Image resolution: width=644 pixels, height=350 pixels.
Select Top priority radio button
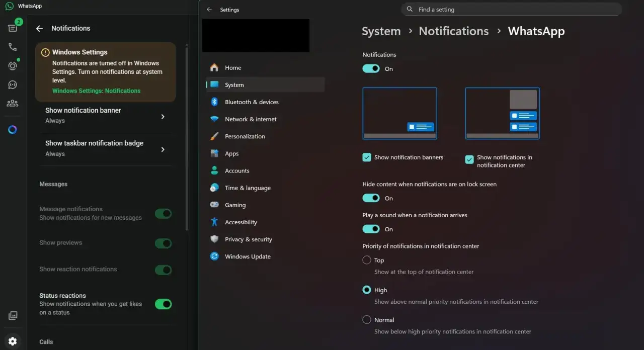click(x=367, y=260)
